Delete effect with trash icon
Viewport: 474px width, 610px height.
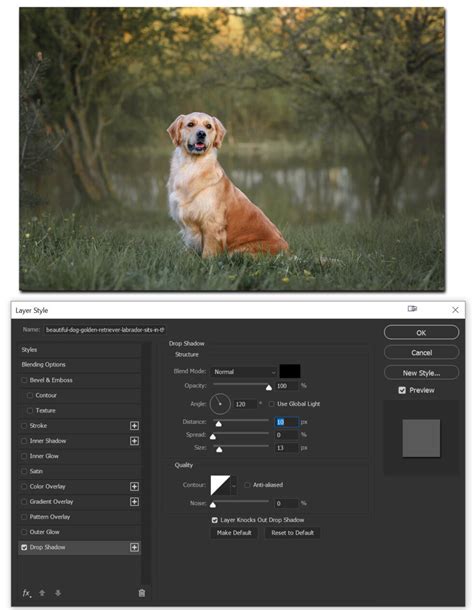(x=142, y=593)
